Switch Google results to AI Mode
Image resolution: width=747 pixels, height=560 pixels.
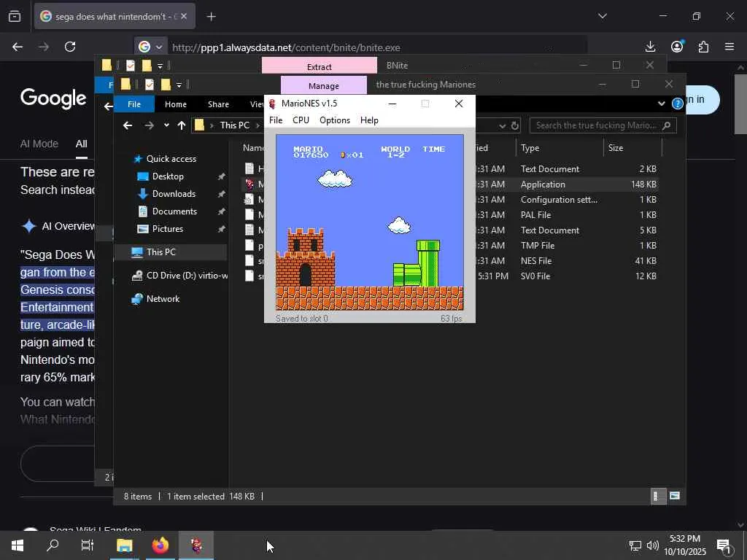tap(39, 144)
